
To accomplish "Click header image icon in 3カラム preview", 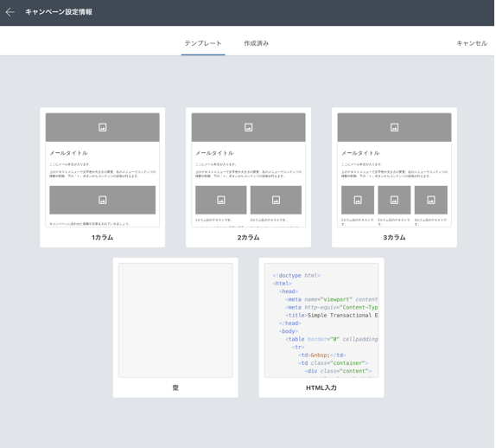I will point(394,127).
